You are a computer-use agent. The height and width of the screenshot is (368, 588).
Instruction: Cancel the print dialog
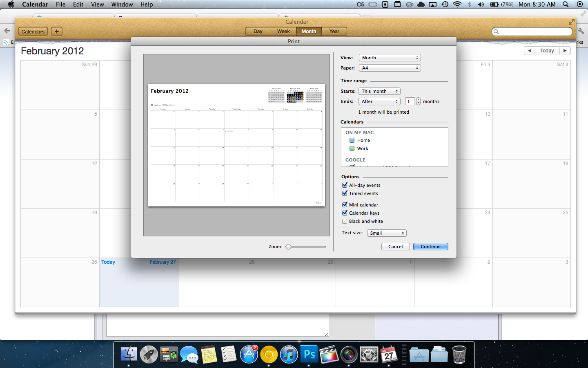click(x=395, y=246)
